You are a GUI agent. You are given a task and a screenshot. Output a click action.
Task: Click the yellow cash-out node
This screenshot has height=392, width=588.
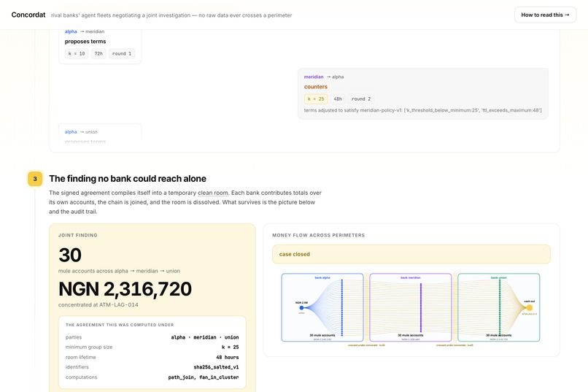tap(529, 307)
